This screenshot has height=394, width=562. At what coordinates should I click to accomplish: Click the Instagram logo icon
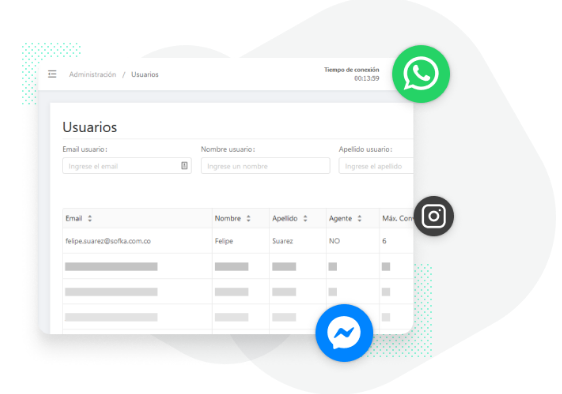coord(434,216)
